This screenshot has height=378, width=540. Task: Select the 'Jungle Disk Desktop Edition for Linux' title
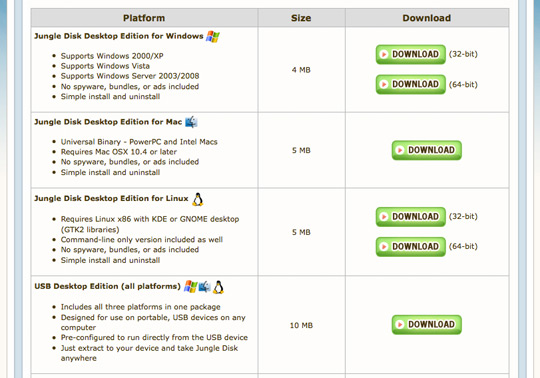111,199
